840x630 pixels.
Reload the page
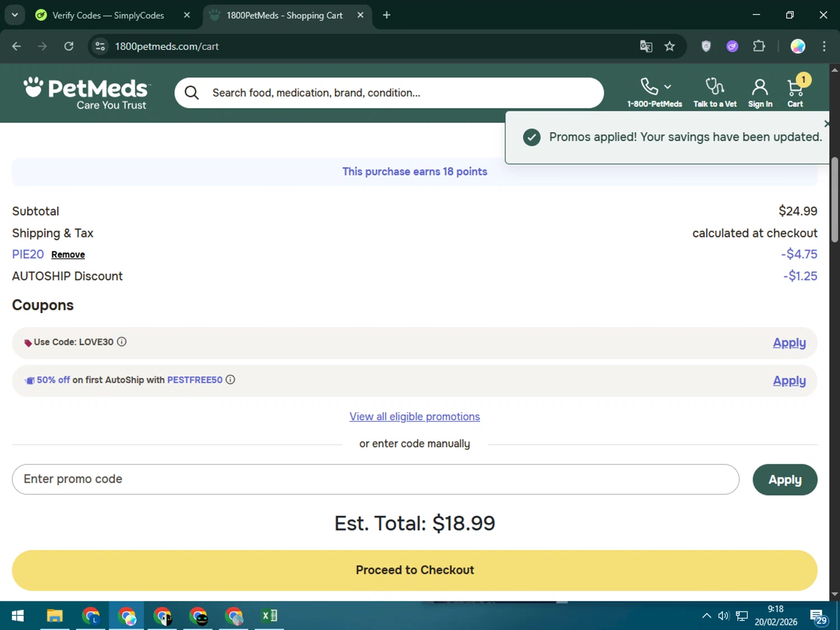(x=69, y=46)
